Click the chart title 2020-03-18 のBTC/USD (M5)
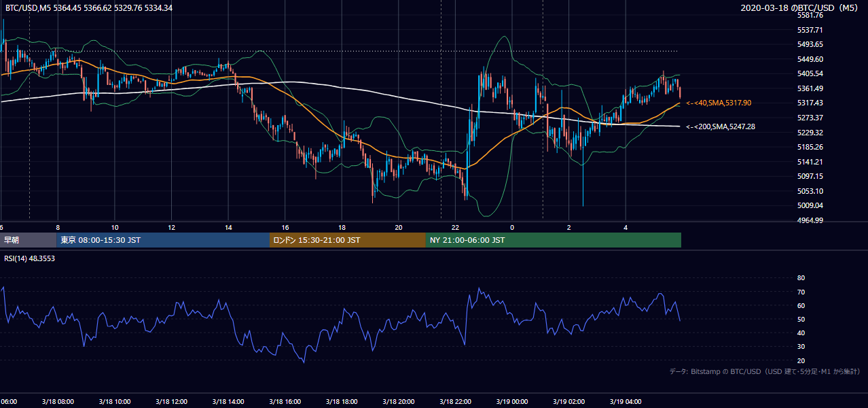 click(801, 8)
